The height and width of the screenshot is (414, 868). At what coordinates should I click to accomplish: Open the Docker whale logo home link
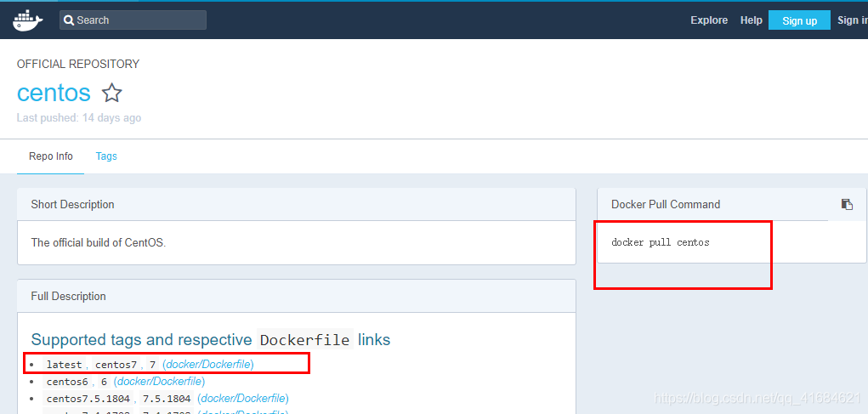coord(28,20)
